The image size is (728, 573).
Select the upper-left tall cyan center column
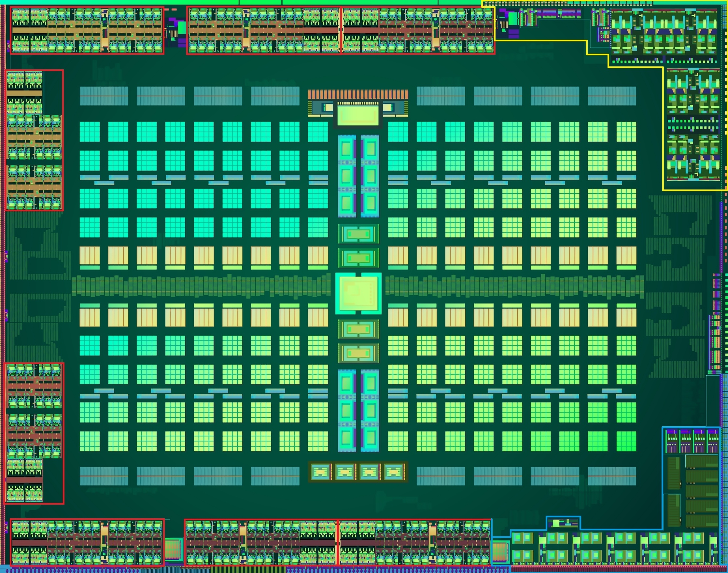tap(346, 176)
